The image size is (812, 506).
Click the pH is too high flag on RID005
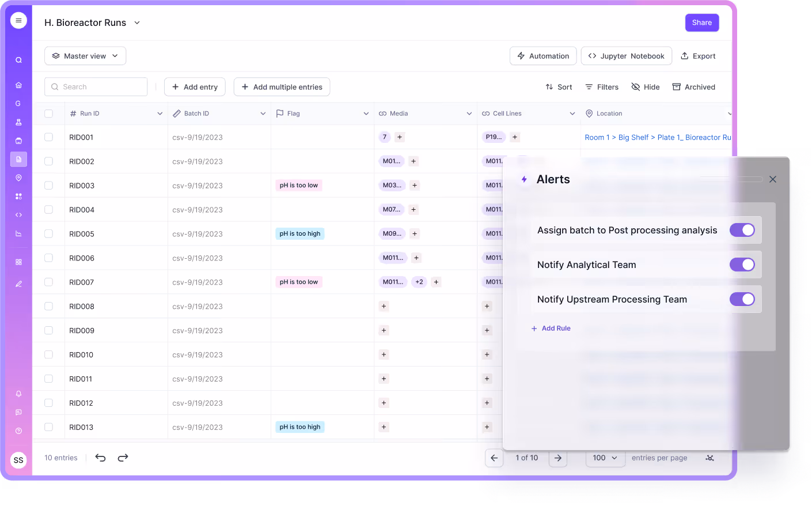[x=299, y=233]
